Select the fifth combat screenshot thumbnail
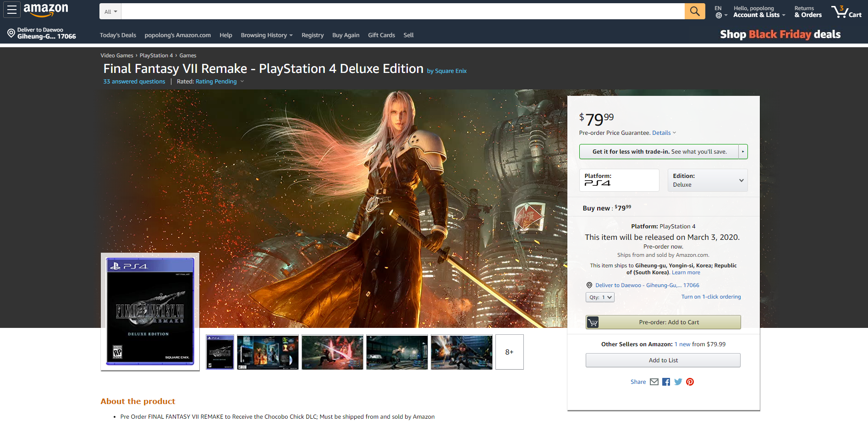 pyautogui.click(x=461, y=352)
